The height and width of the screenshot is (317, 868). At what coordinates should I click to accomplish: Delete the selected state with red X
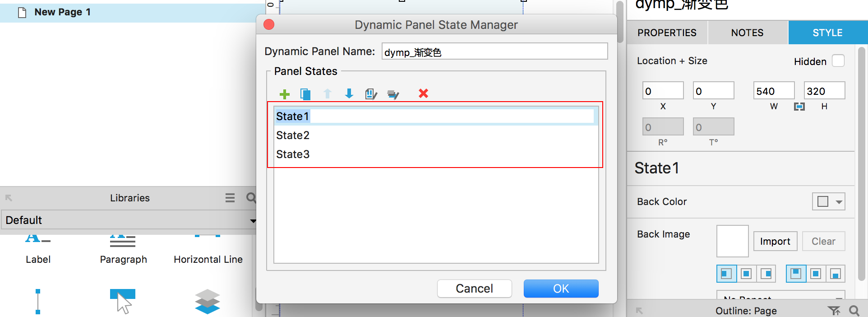click(423, 93)
